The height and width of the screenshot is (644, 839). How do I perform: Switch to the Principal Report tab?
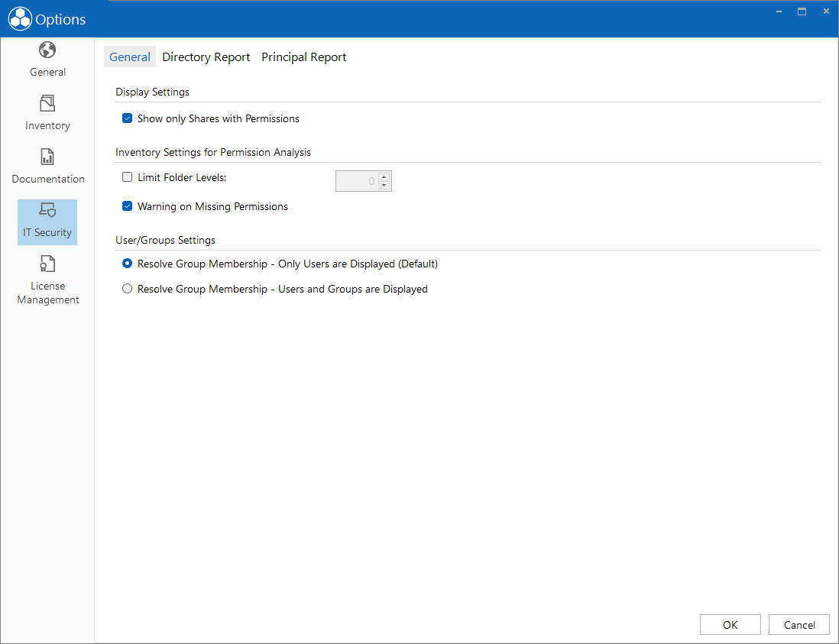click(304, 57)
